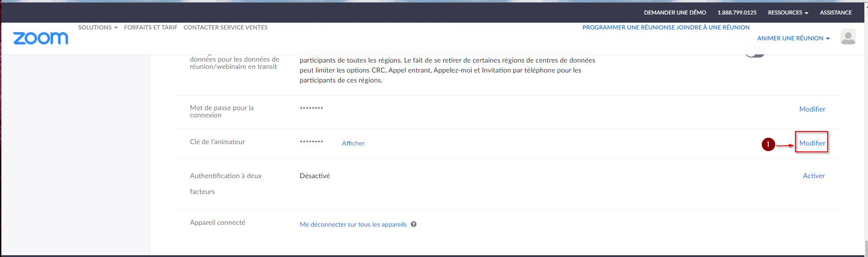Toggle the data center regions switch
Screen dimensions: 868x257
755,53
